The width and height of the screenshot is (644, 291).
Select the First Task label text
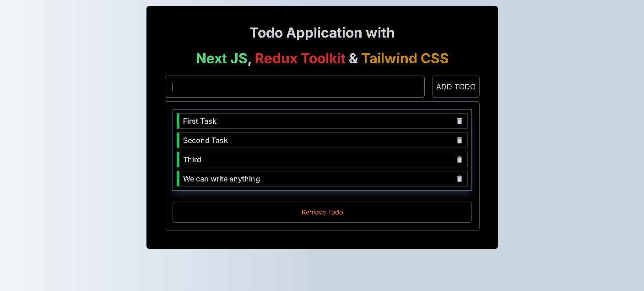click(200, 121)
